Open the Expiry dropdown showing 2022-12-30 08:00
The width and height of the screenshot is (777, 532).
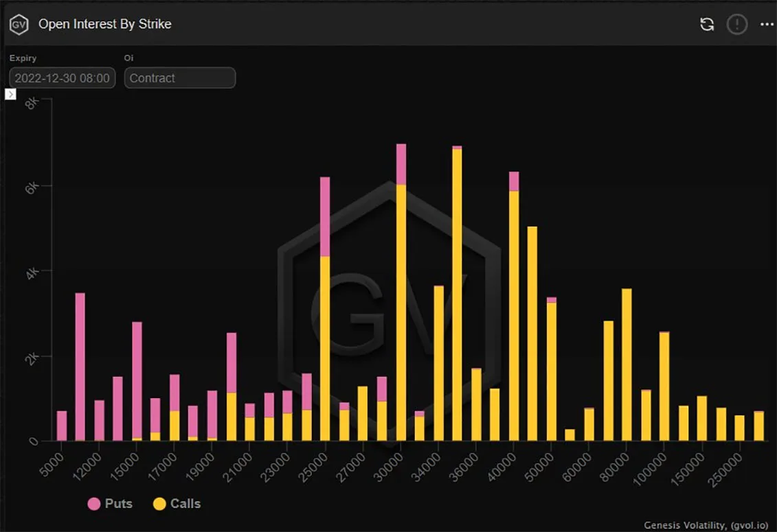tap(63, 78)
